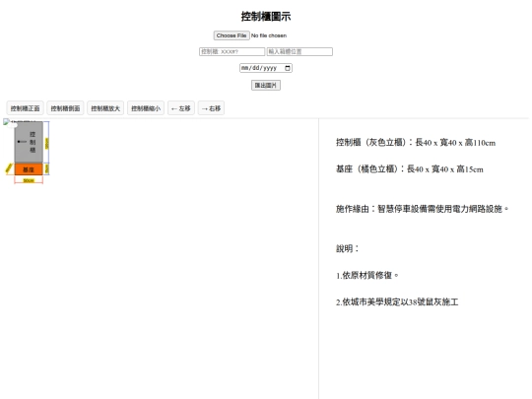Image resolution: width=532 pixels, height=399 pixels.
Task: Enlarge the cabinet with 控制櫃放大
Action: tap(105, 108)
